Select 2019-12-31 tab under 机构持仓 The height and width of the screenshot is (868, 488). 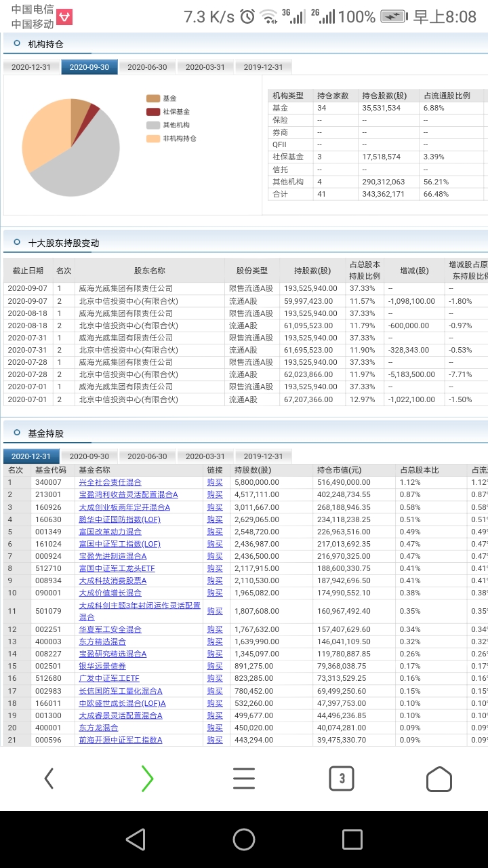pos(264,67)
